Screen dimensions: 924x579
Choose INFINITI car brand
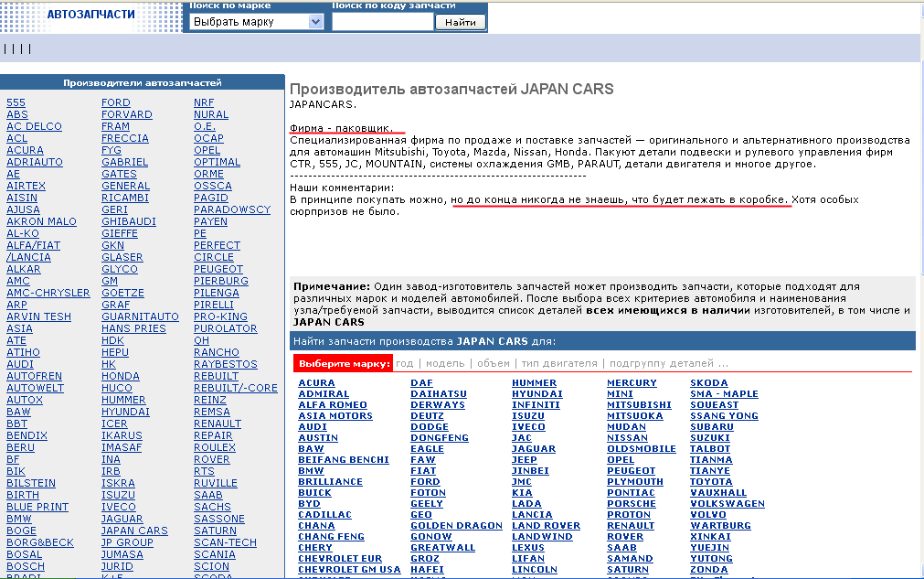pos(536,404)
